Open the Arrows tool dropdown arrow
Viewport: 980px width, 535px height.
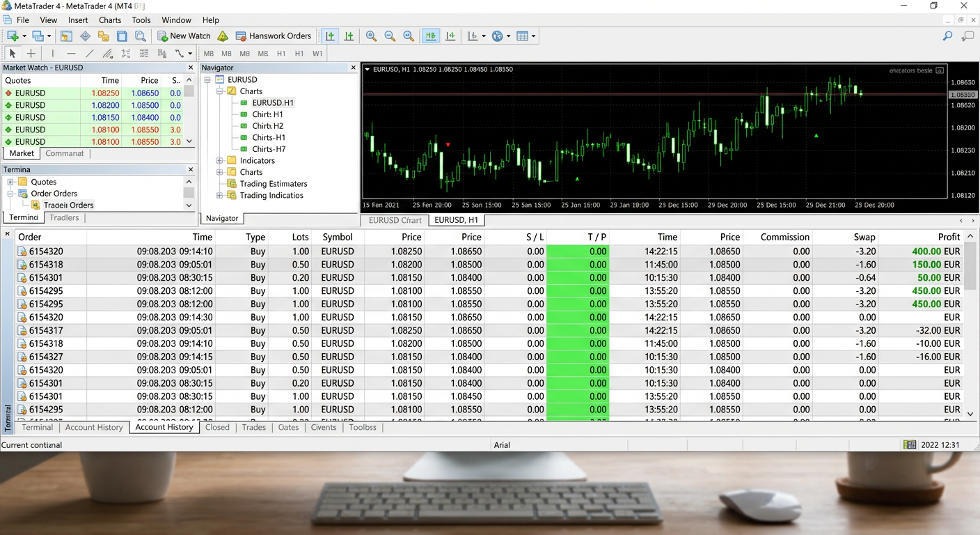coord(190,54)
